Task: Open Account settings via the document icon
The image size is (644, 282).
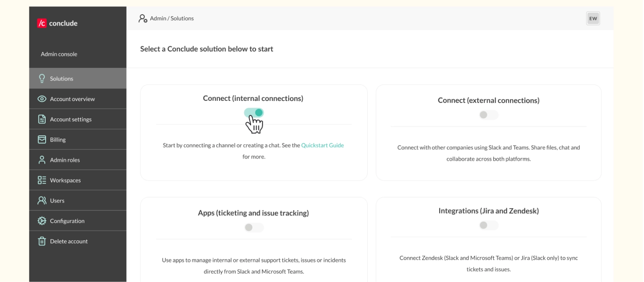Action: (41, 119)
